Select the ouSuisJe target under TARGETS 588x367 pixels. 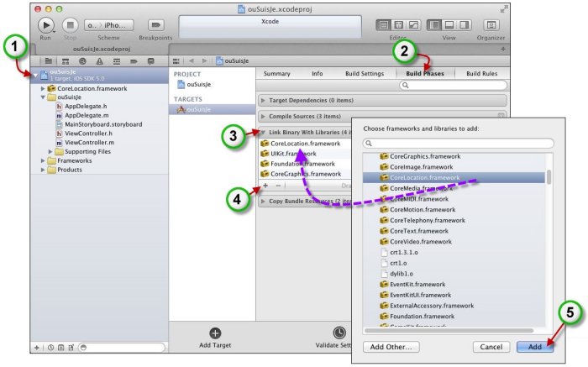tap(213, 109)
